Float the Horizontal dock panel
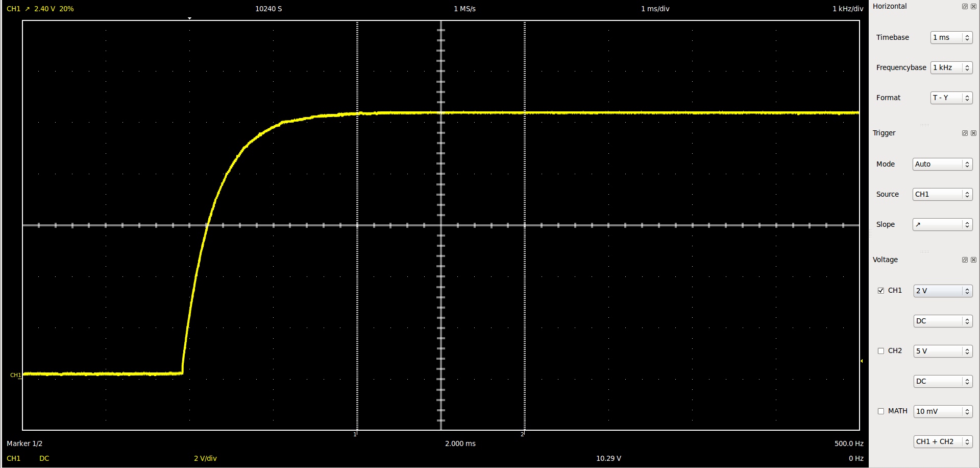 tap(965, 7)
